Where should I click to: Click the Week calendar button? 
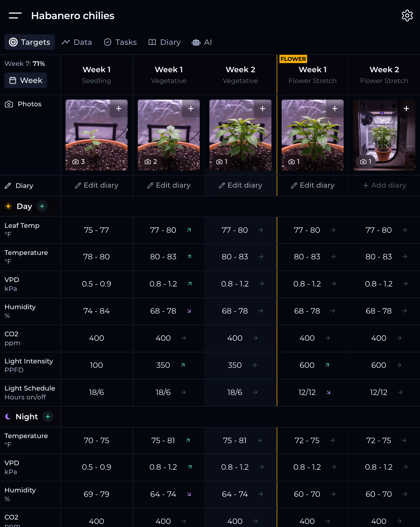(26, 80)
